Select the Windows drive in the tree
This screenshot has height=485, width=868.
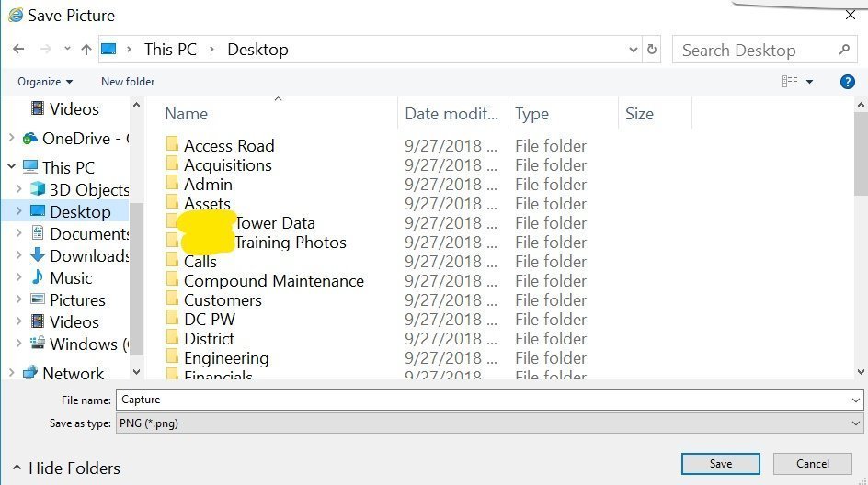click(x=80, y=344)
